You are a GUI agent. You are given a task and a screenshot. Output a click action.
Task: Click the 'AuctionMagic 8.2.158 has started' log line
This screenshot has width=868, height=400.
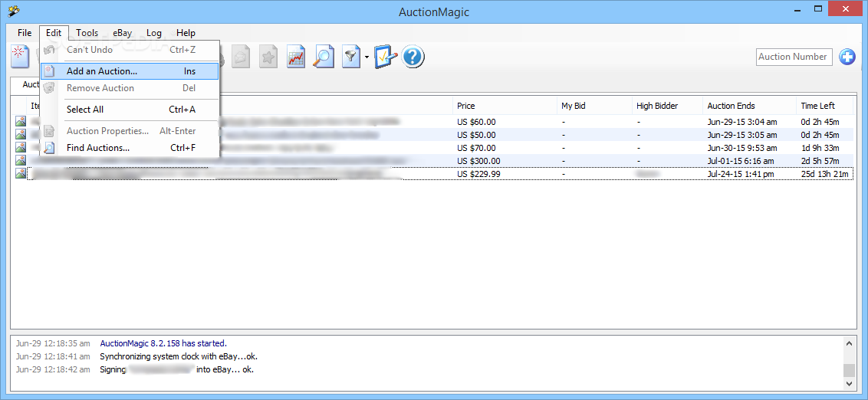(x=163, y=343)
